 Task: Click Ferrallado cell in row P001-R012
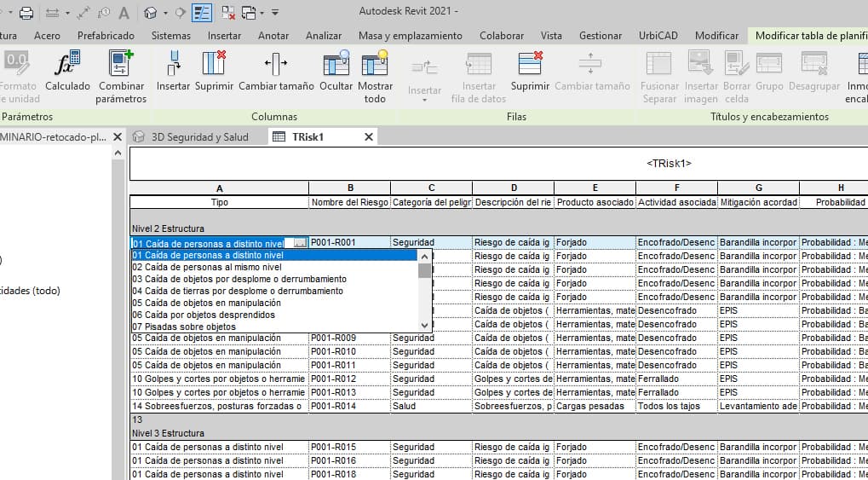point(677,379)
